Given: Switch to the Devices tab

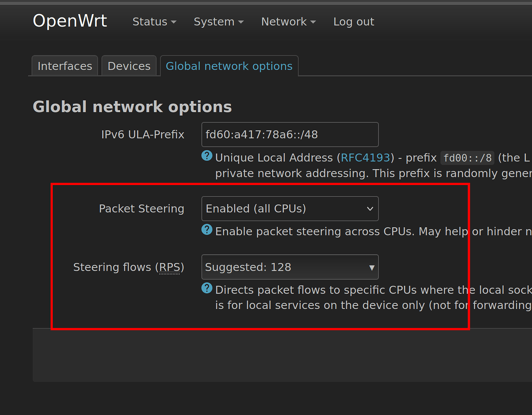Looking at the screenshot, I should [x=129, y=66].
